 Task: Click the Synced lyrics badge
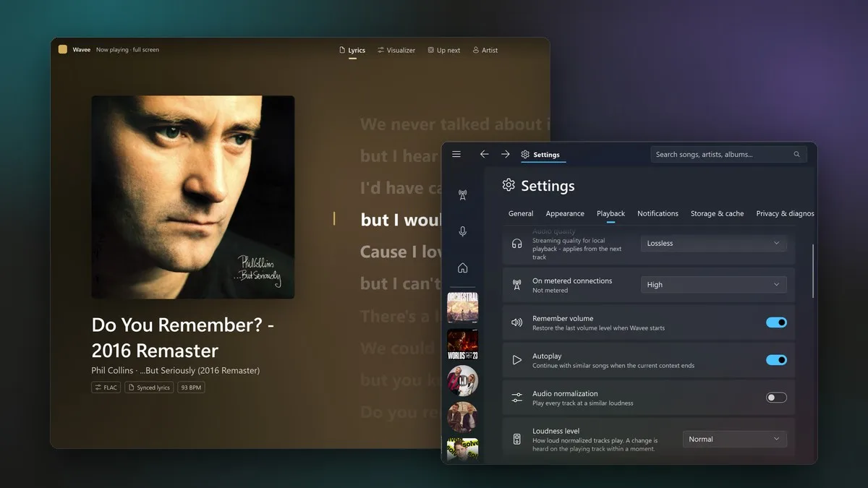point(150,388)
